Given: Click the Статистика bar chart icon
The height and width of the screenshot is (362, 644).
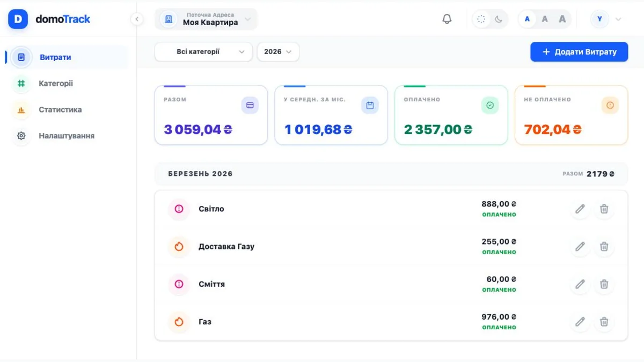Looking at the screenshot, I should pyautogui.click(x=21, y=109).
